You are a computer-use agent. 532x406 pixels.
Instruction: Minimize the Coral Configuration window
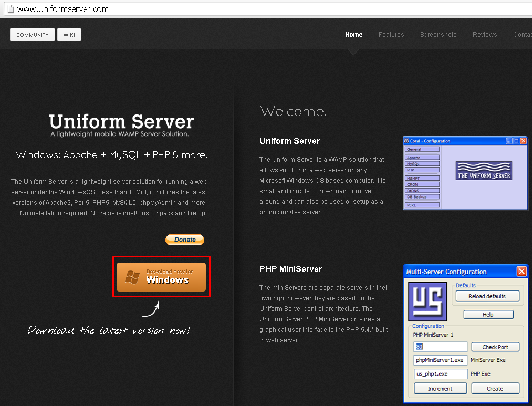(x=509, y=141)
